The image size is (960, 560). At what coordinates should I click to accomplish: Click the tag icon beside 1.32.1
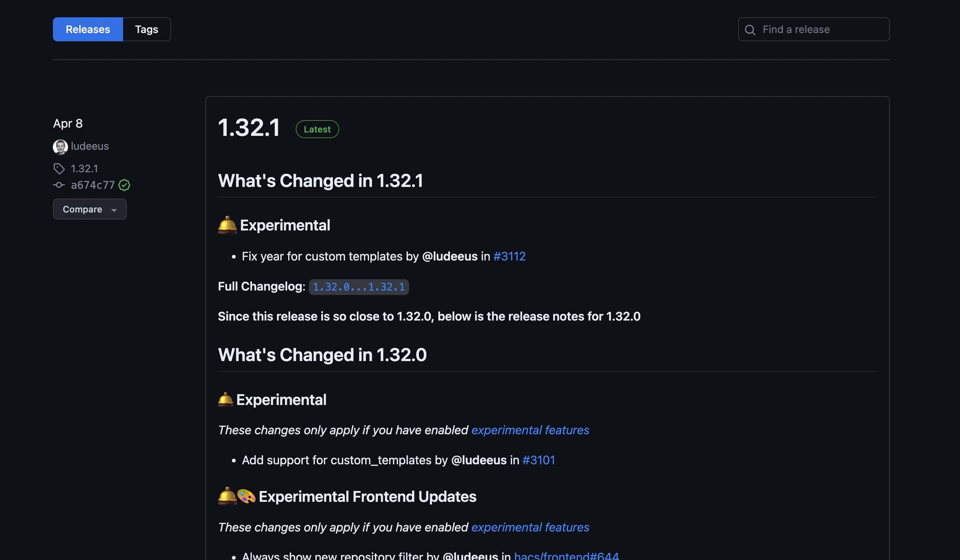coord(59,169)
